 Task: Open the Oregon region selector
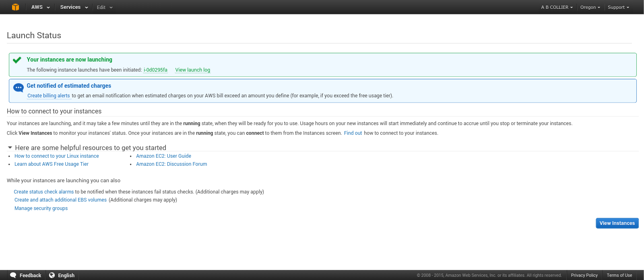[590, 7]
